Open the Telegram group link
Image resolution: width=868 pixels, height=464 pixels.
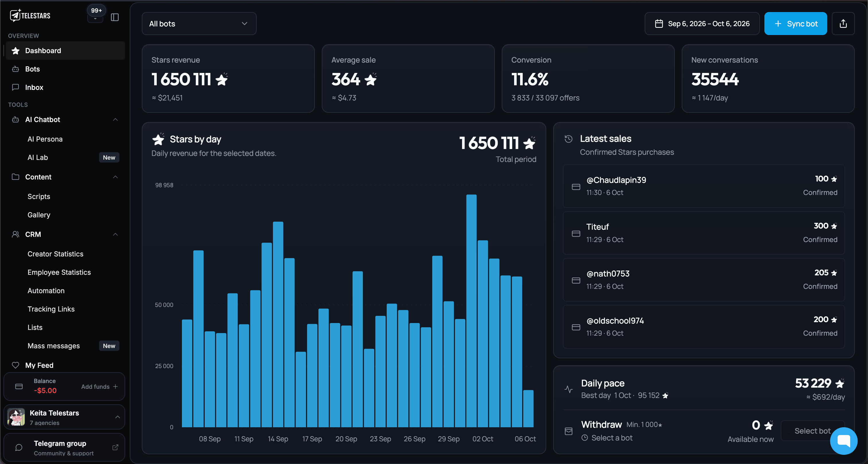pos(64,447)
